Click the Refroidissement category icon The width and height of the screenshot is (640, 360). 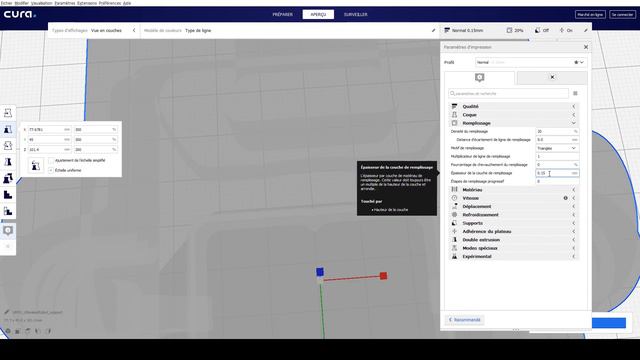point(454,215)
